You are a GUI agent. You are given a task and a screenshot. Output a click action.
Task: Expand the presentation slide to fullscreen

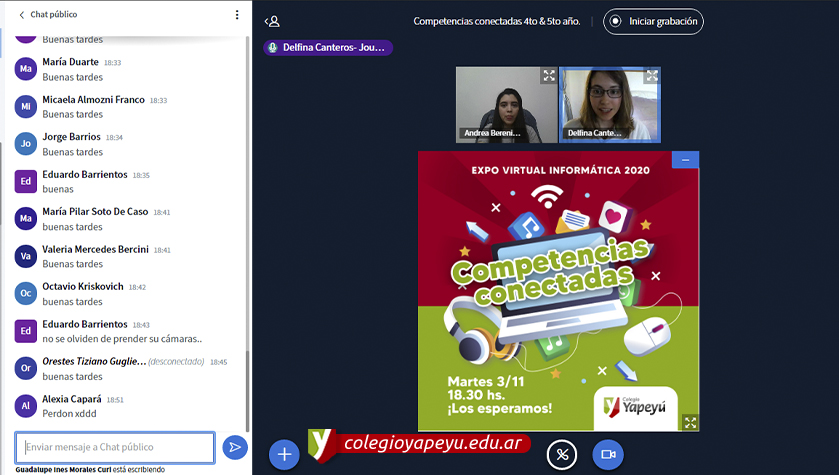tap(690, 422)
